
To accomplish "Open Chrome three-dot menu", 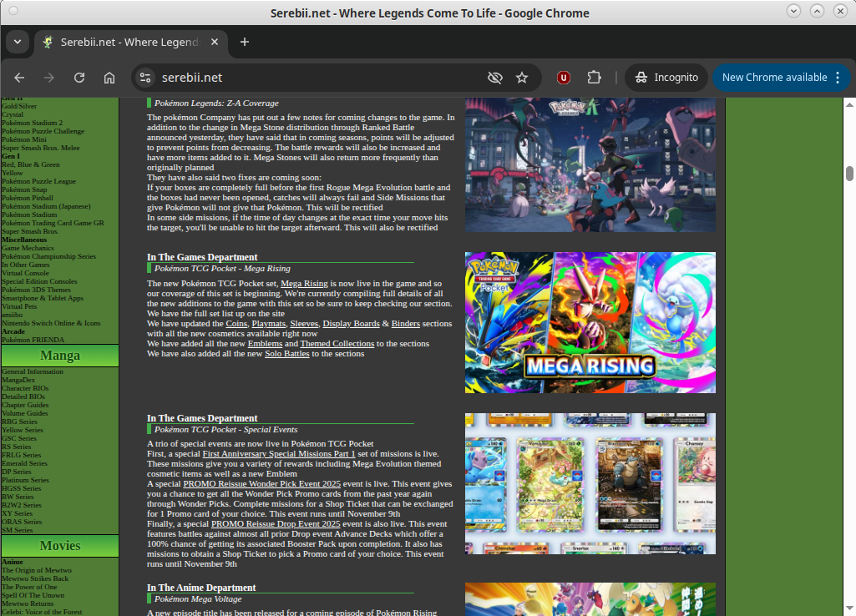I will click(838, 78).
